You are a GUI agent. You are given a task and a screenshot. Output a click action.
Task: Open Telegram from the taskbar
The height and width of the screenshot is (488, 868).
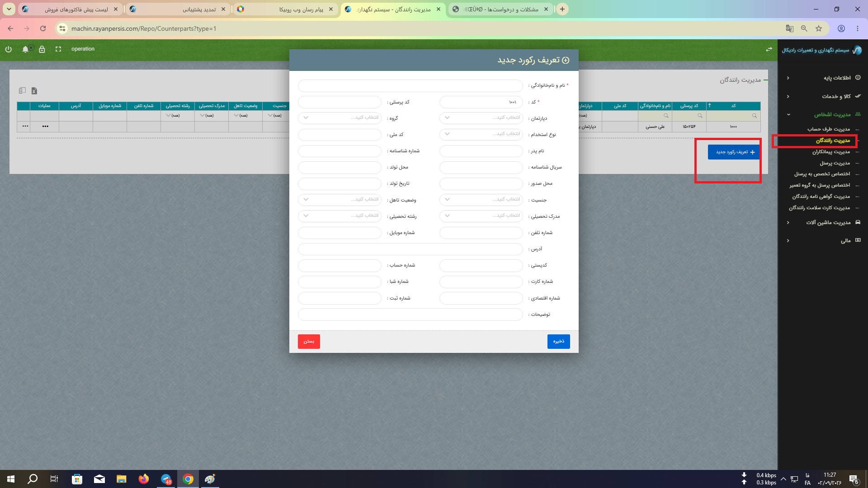[166, 479]
